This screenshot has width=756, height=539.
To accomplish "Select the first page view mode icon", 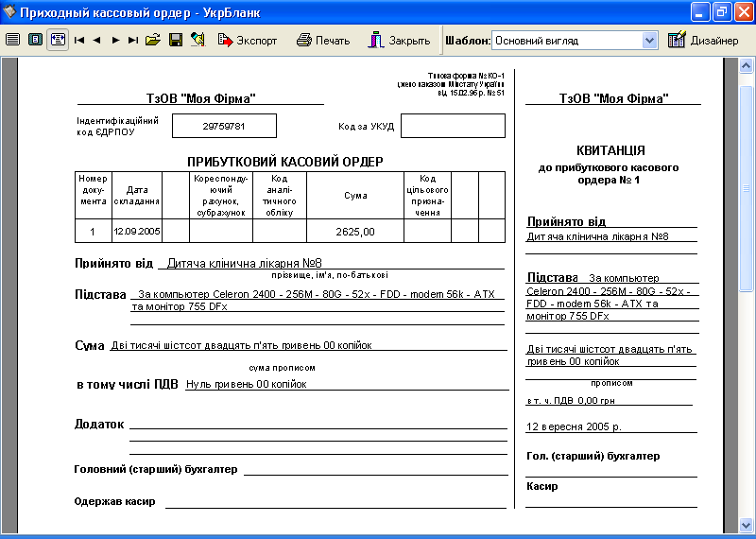I will [12, 41].
